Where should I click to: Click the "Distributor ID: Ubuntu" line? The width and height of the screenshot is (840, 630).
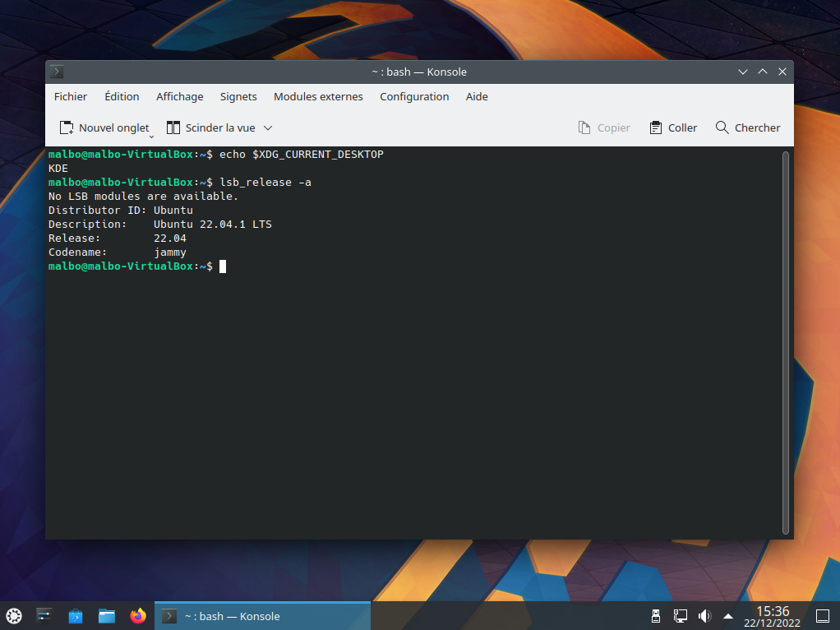point(121,211)
